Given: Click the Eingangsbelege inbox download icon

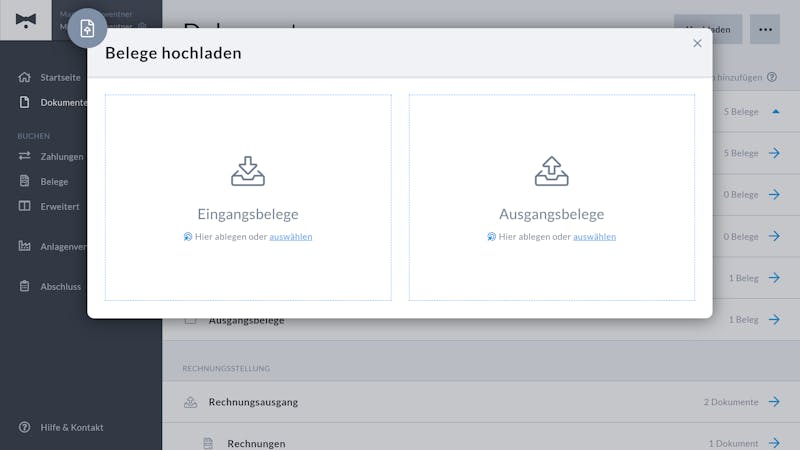Looking at the screenshot, I should (x=248, y=171).
